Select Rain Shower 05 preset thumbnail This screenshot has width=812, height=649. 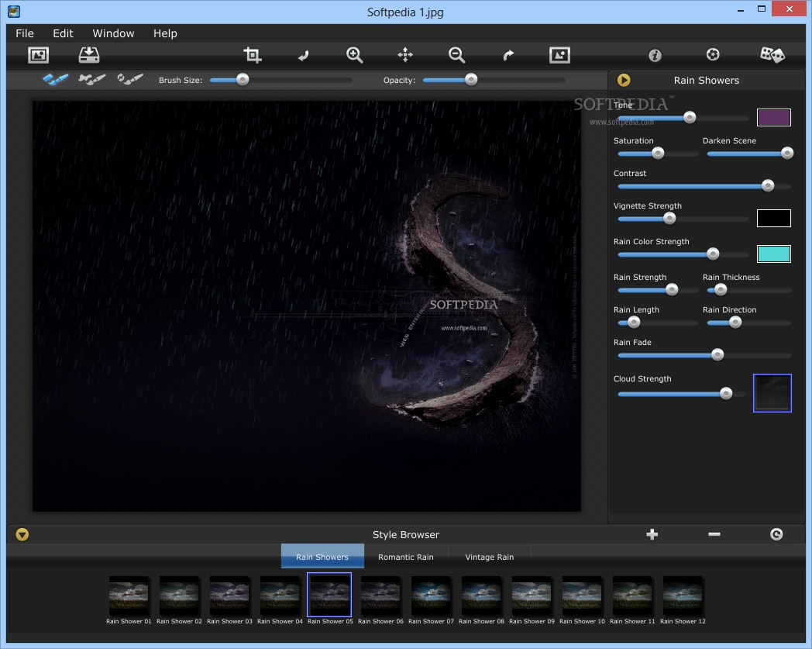click(329, 595)
